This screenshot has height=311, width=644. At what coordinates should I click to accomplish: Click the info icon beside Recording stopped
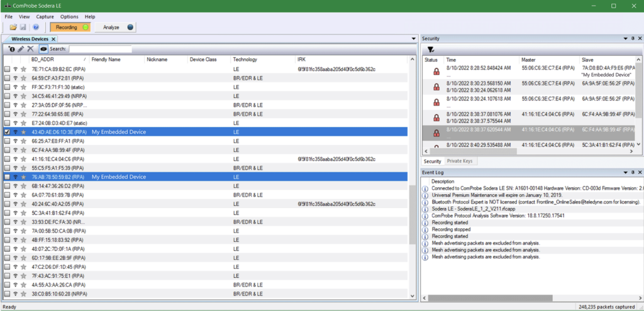(x=426, y=229)
